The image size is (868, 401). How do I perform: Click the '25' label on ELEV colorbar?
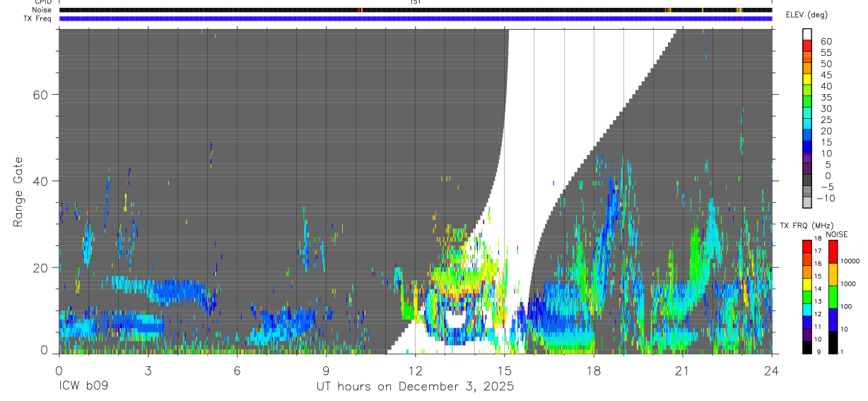coord(825,120)
